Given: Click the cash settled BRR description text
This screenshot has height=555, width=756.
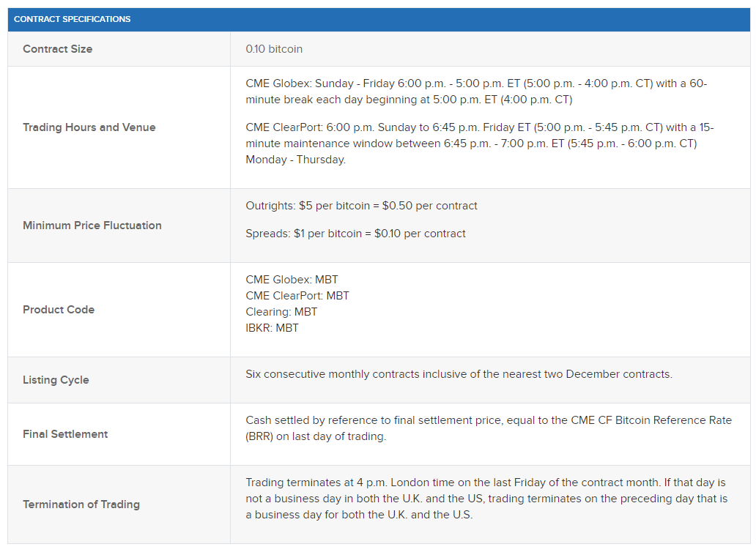Looking at the screenshot, I should (489, 428).
